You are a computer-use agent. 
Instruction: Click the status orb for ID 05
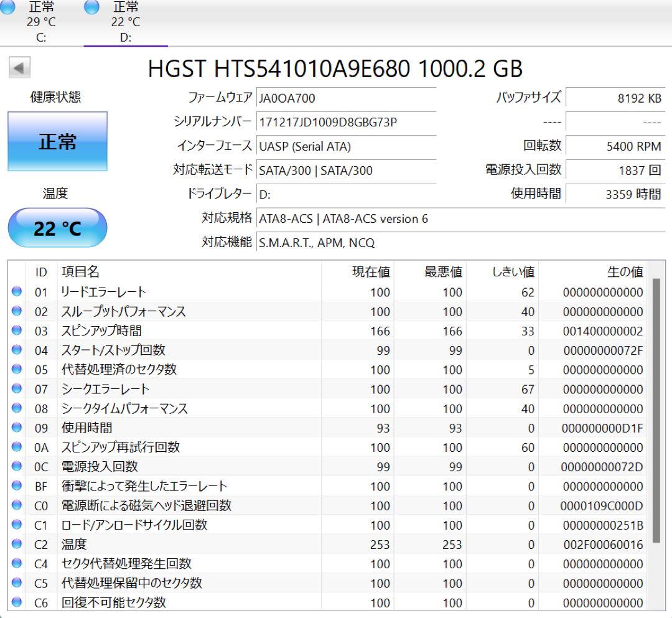[17, 369]
